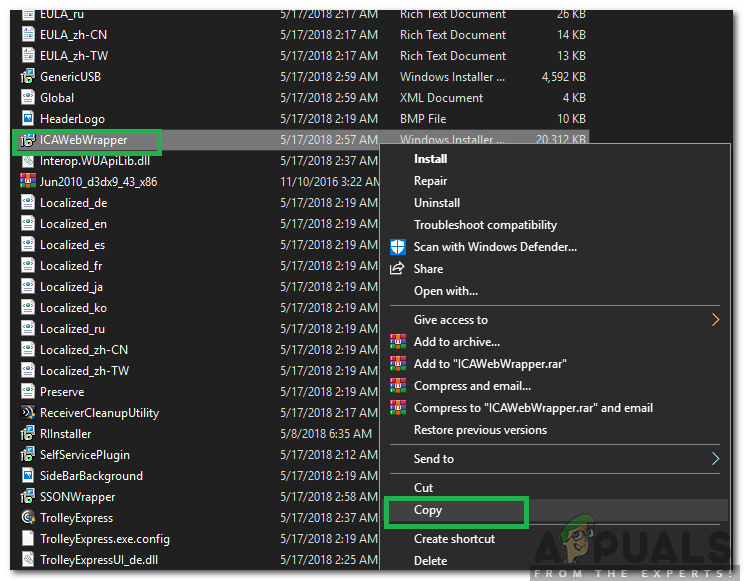Select Add to archive... option
Viewport: 744px width, 581px height.
click(x=456, y=342)
